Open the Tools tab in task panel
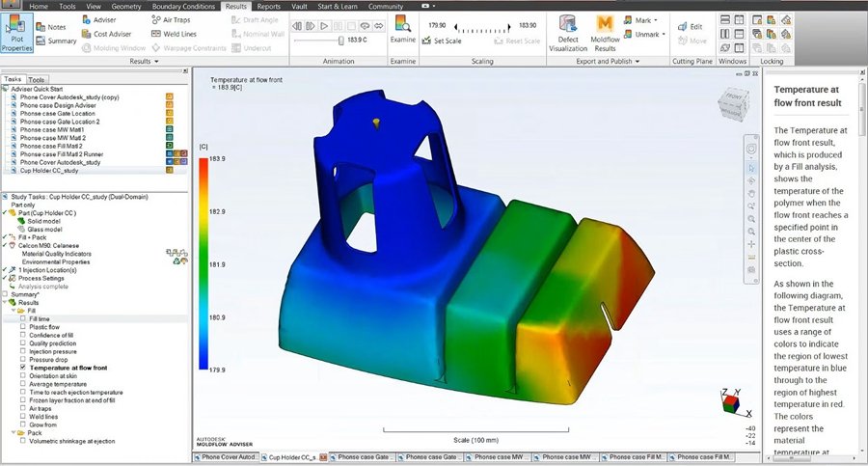The width and height of the screenshot is (868, 466). point(36,80)
